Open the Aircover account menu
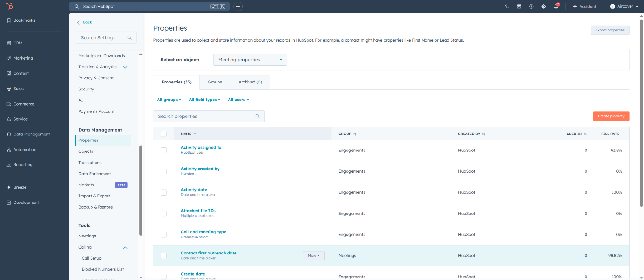This screenshot has height=280, width=644. tap(624, 6)
